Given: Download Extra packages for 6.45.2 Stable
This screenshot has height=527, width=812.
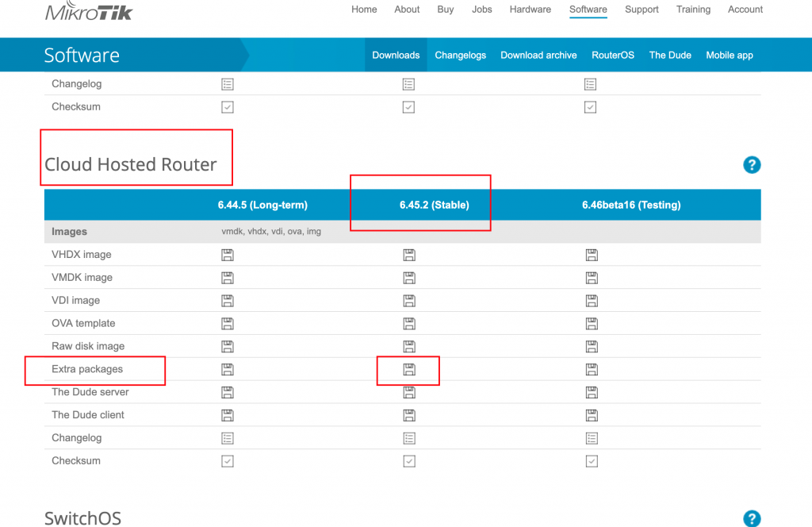Looking at the screenshot, I should [x=409, y=369].
